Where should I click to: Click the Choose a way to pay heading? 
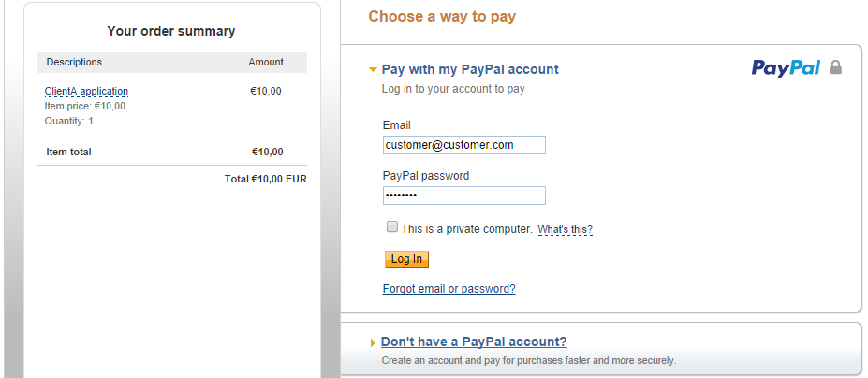pyautogui.click(x=442, y=17)
